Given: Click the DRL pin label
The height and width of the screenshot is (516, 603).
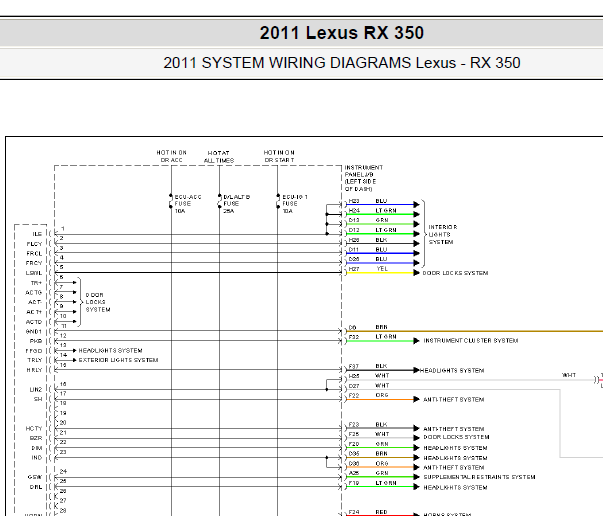Looking at the screenshot, I should pyautogui.click(x=36, y=487).
